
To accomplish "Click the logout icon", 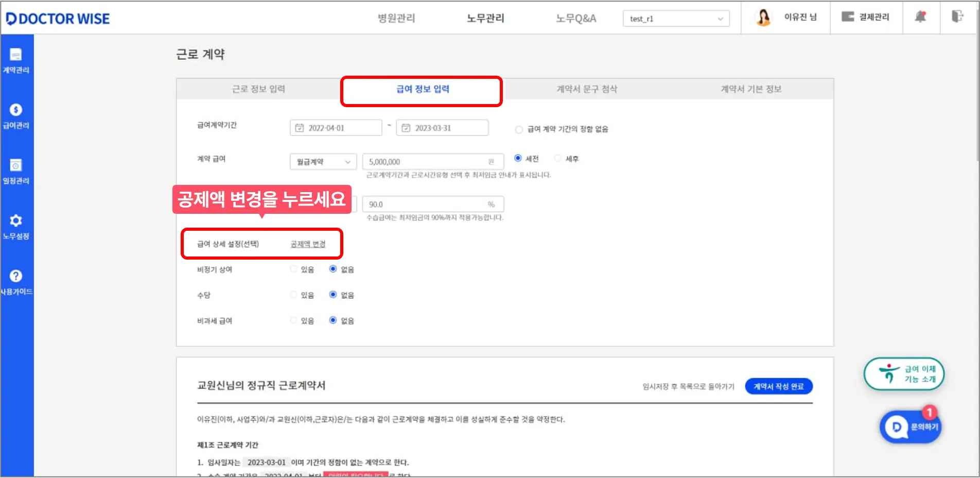I will tap(957, 16).
